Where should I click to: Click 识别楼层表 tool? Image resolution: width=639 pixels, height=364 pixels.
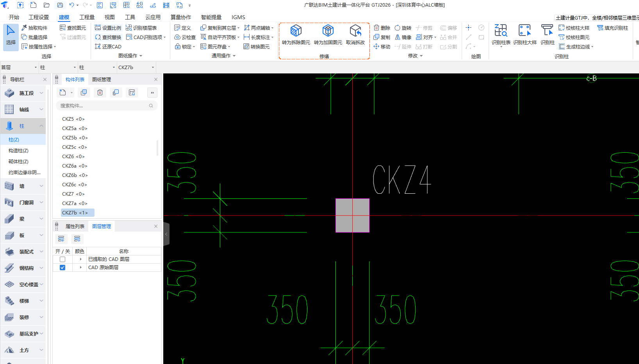(141, 28)
